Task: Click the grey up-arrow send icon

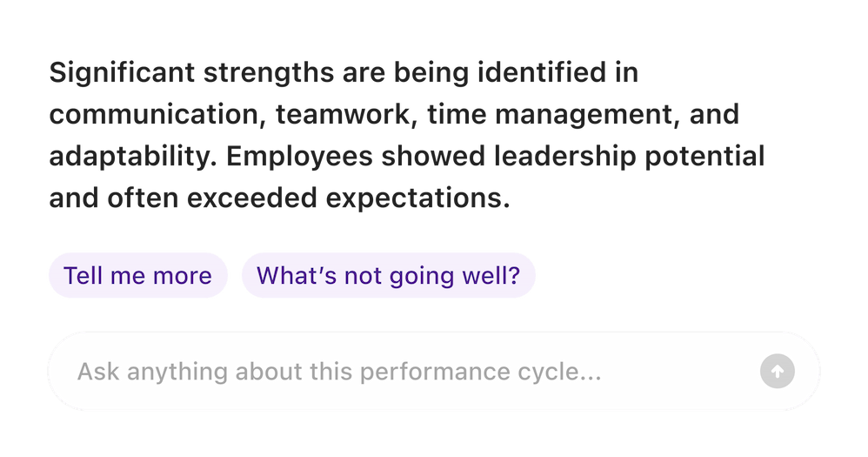Action: click(x=778, y=371)
